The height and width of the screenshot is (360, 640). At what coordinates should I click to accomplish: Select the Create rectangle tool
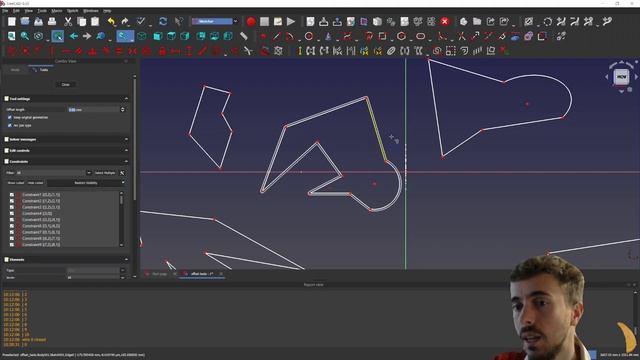coord(382,36)
